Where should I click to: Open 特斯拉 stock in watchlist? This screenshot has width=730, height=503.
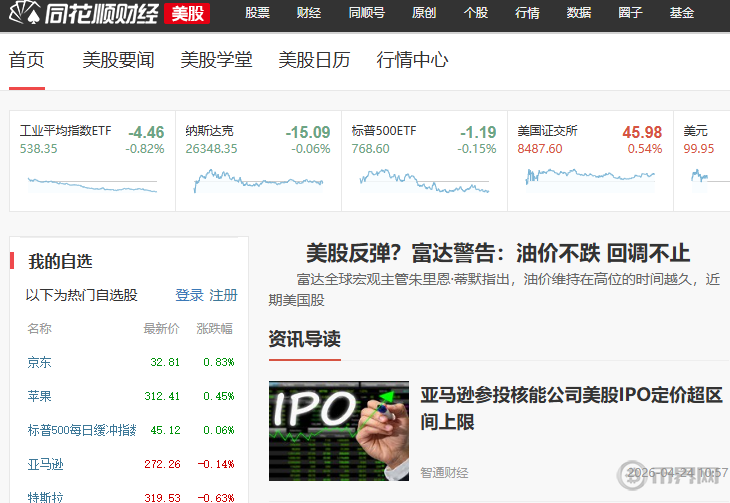[x=45, y=497]
